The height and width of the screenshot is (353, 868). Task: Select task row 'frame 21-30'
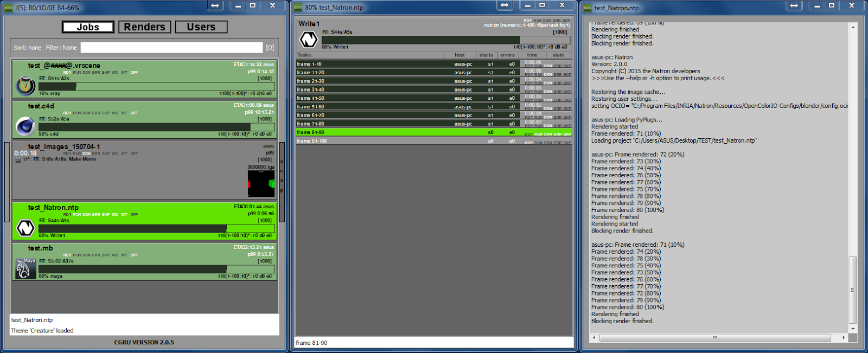433,81
